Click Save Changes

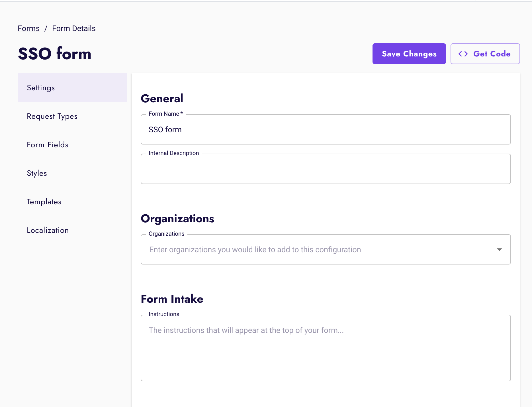[409, 54]
